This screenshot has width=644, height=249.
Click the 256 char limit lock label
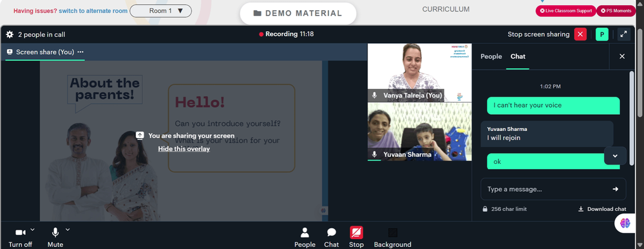pyautogui.click(x=505, y=209)
